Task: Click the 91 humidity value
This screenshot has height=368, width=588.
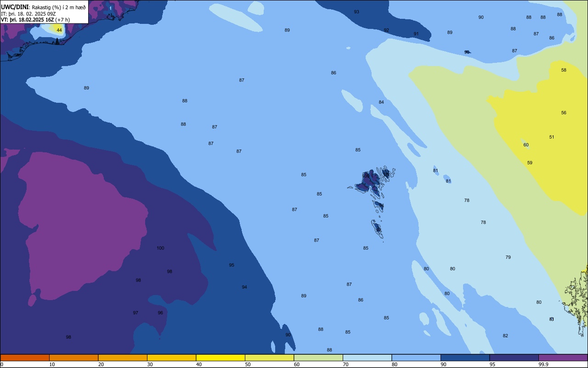Action: point(416,33)
